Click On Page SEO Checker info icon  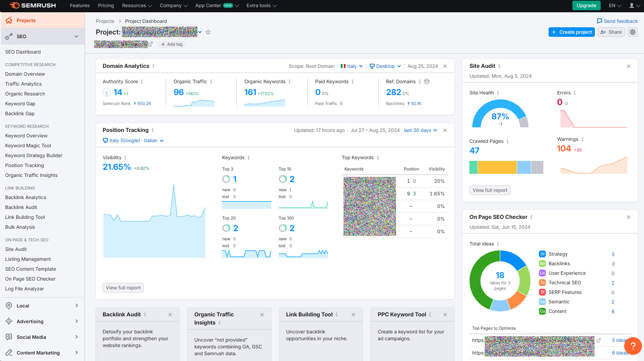(531, 217)
